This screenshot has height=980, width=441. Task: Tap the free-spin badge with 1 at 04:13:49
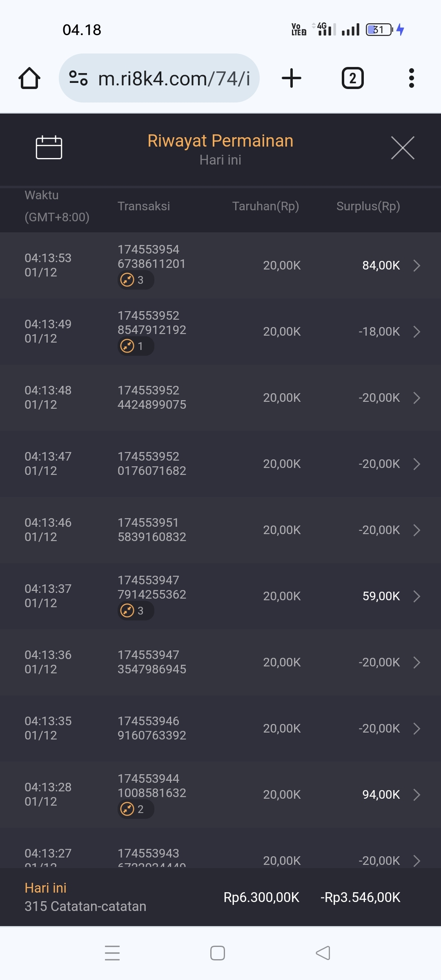tap(135, 346)
